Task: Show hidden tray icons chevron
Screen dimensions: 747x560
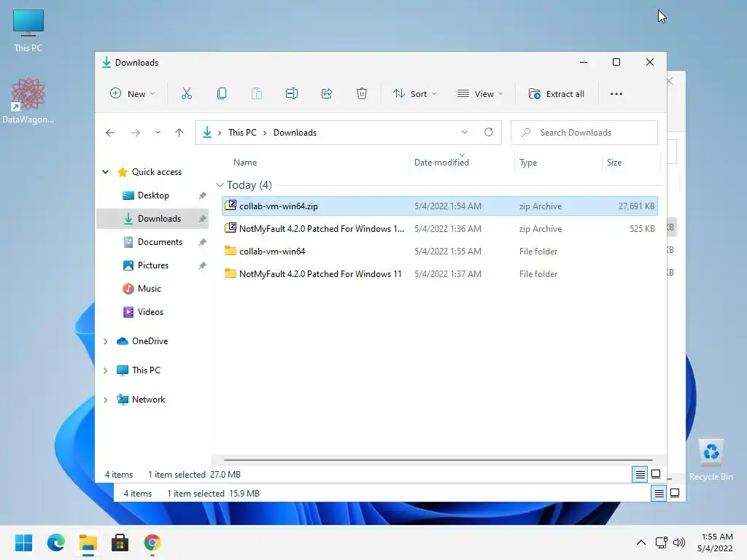Action: [641, 542]
